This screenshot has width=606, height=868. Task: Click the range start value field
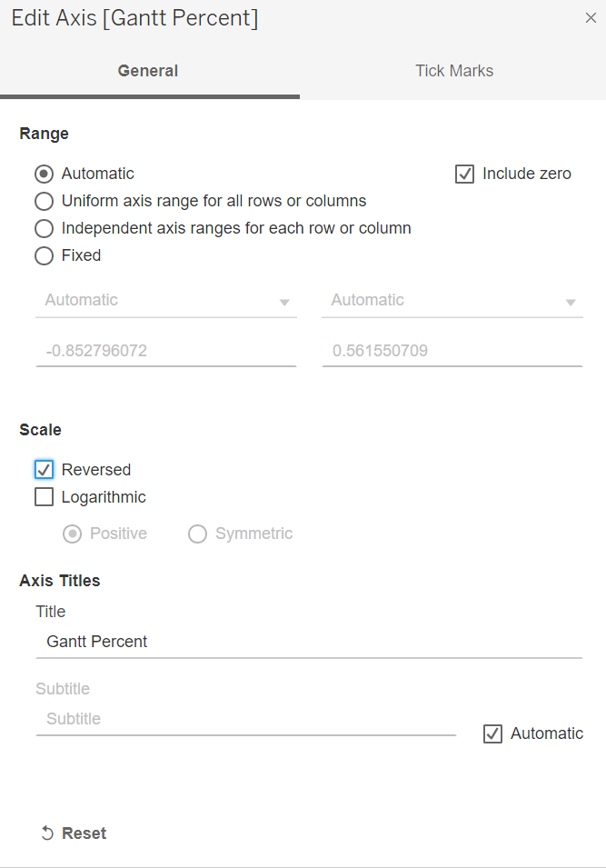166,351
